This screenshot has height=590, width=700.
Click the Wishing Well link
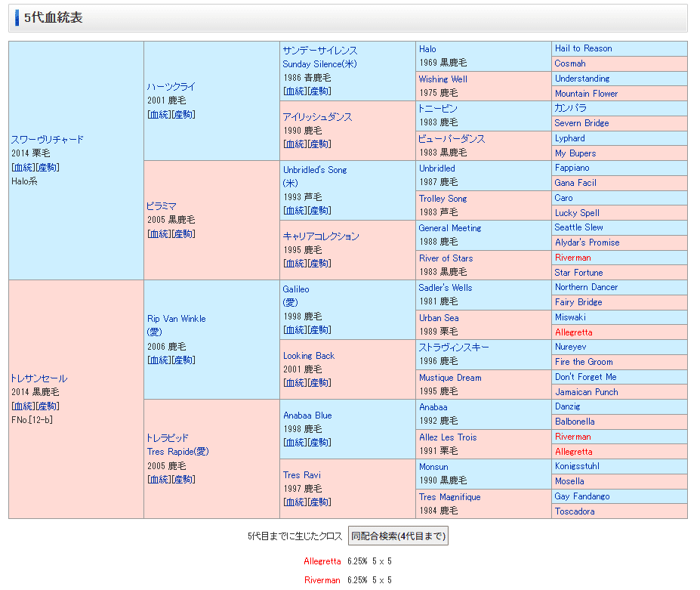[x=443, y=79]
